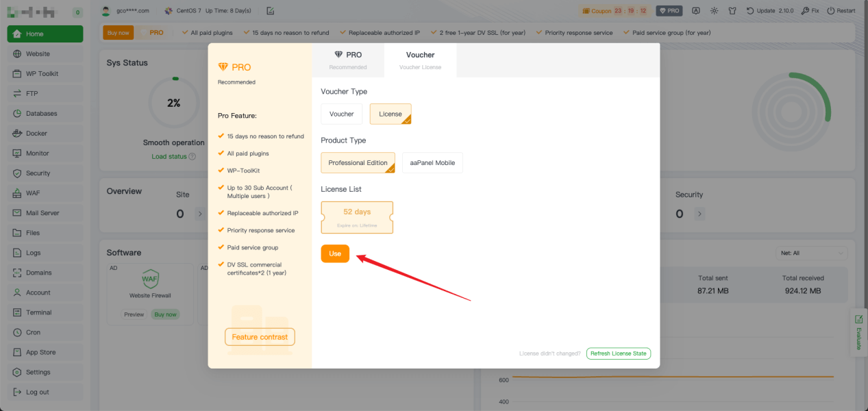Open the Mail Server section
This screenshot has width=868, height=411.
point(42,213)
